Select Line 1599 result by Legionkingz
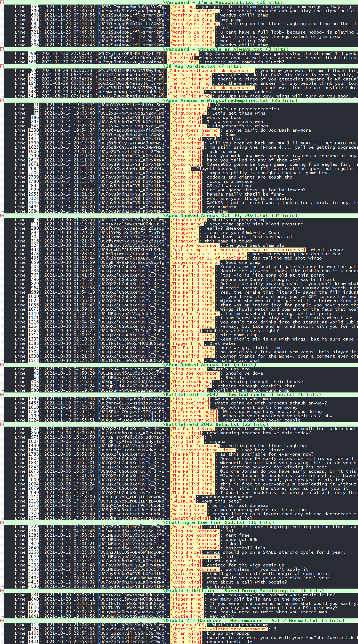The height and width of the screenshot is (644, 358). point(181,143)
